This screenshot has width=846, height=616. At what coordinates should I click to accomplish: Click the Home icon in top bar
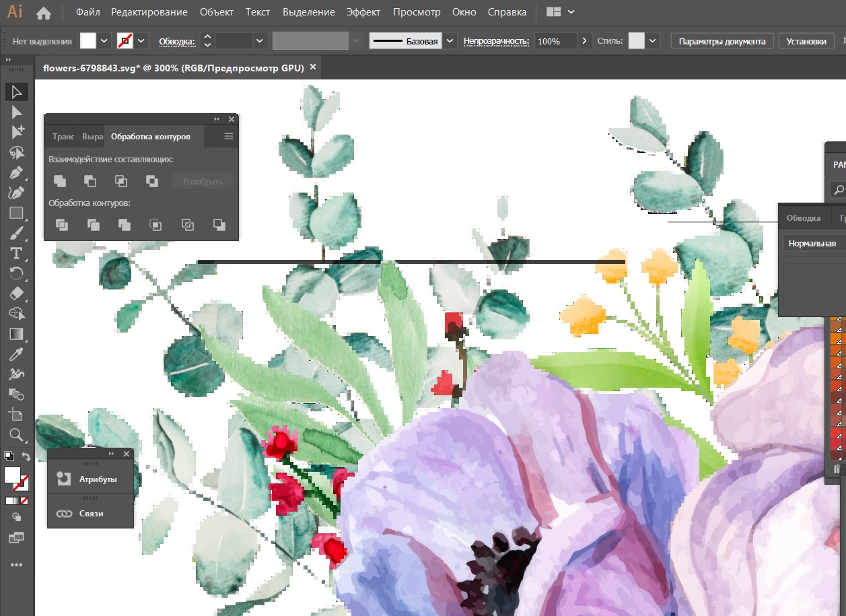(44, 13)
